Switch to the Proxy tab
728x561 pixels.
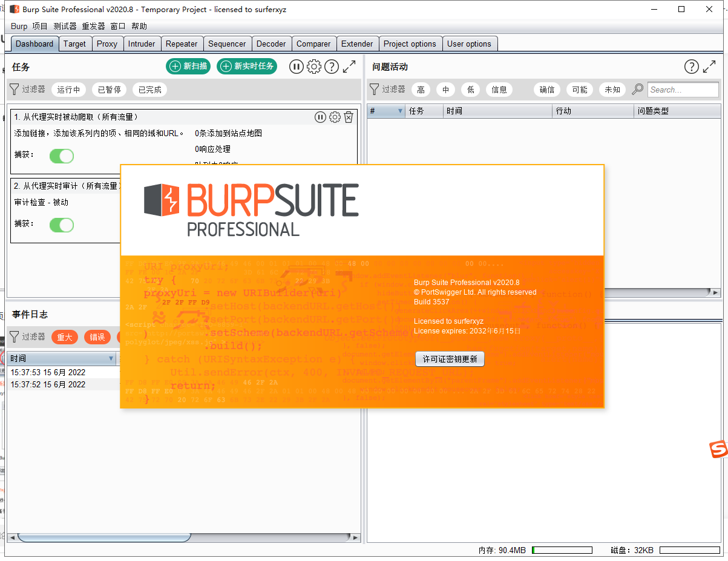[107, 44]
